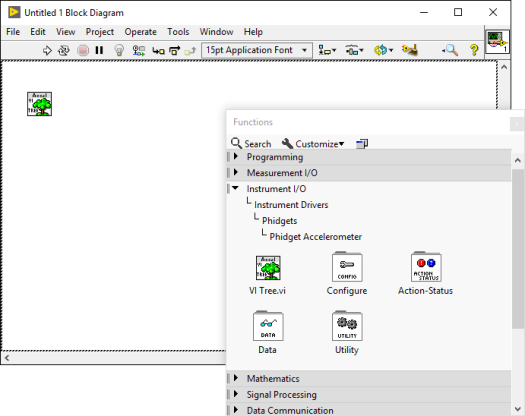
Task: Click block diagram scroll left arrow
Action: [7, 358]
